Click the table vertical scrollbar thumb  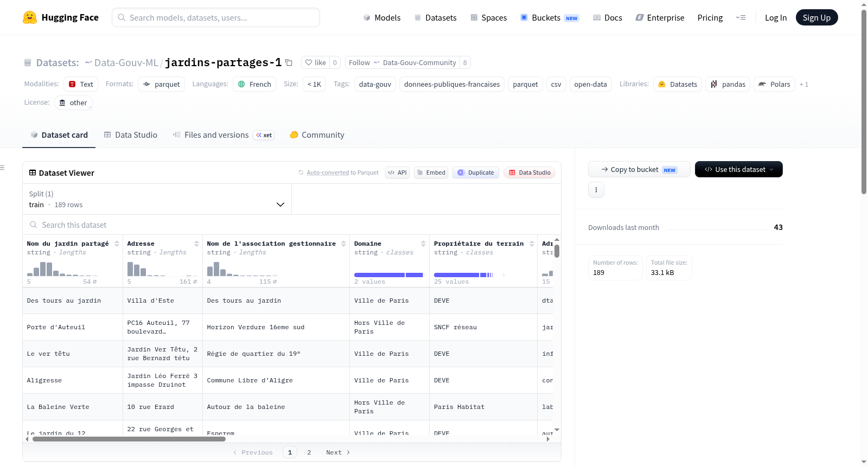coord(557,251)
